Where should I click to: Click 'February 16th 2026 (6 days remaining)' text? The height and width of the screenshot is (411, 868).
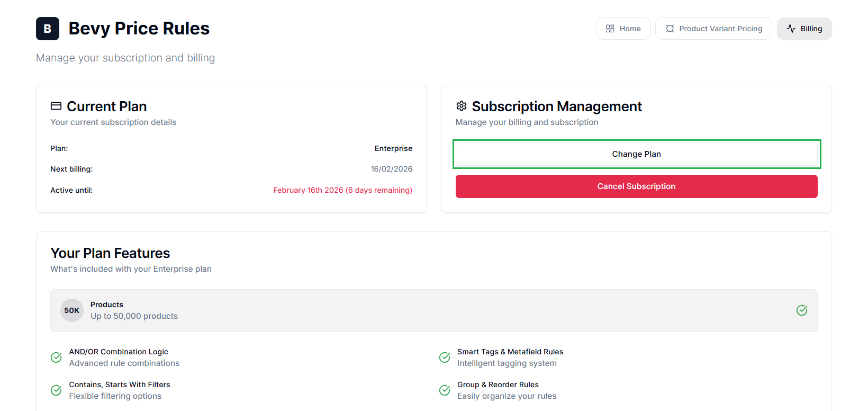click(x=342, y=190)
